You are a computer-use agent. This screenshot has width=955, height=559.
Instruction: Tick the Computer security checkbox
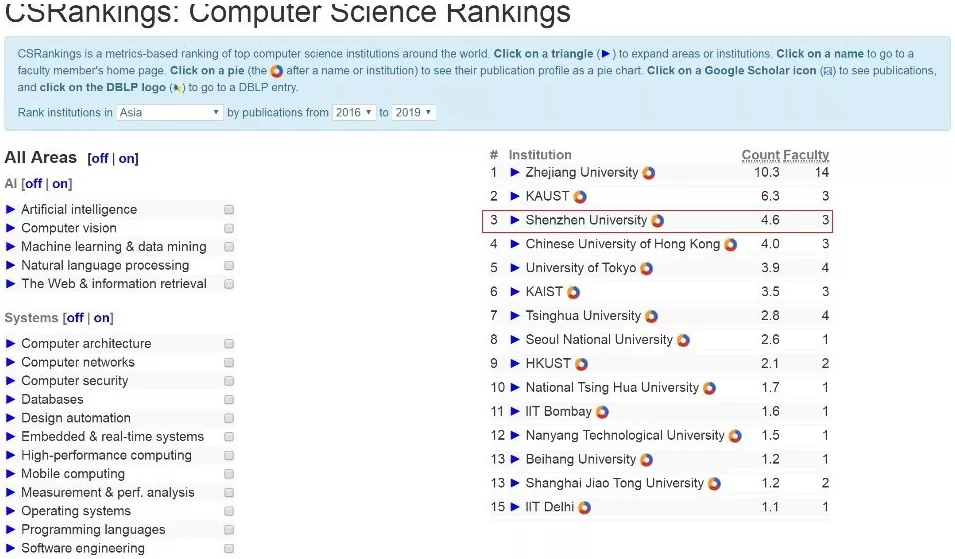pos(229,381)
